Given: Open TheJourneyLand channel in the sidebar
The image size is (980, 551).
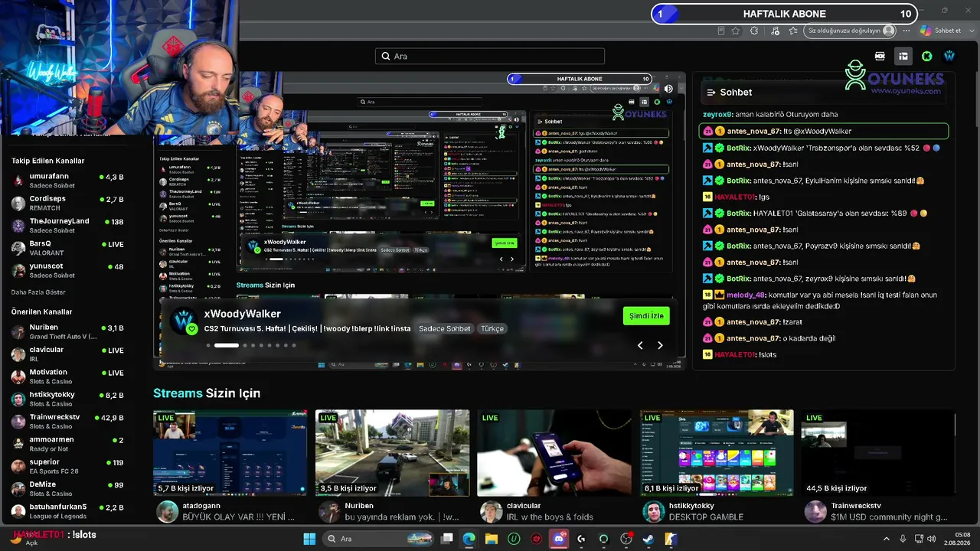Looking at the screenshot, I should click(67, 225).
